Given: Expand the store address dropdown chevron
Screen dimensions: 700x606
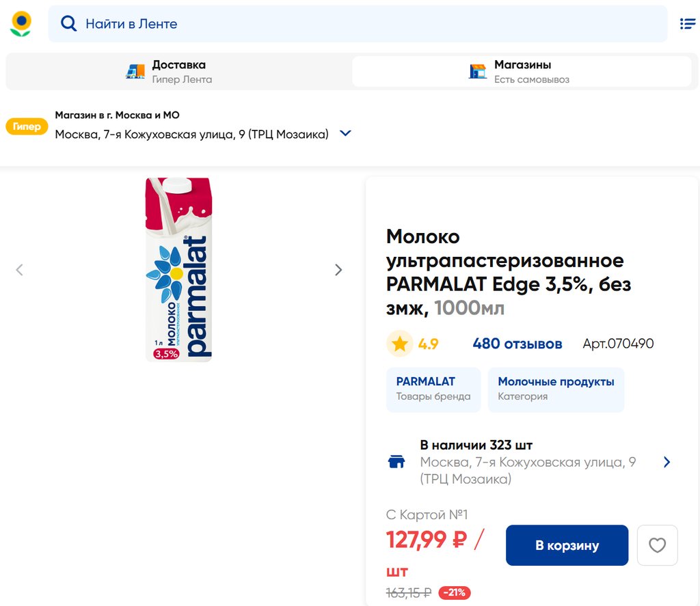Looking at the screenshot, I should click(x=345, y=134).
